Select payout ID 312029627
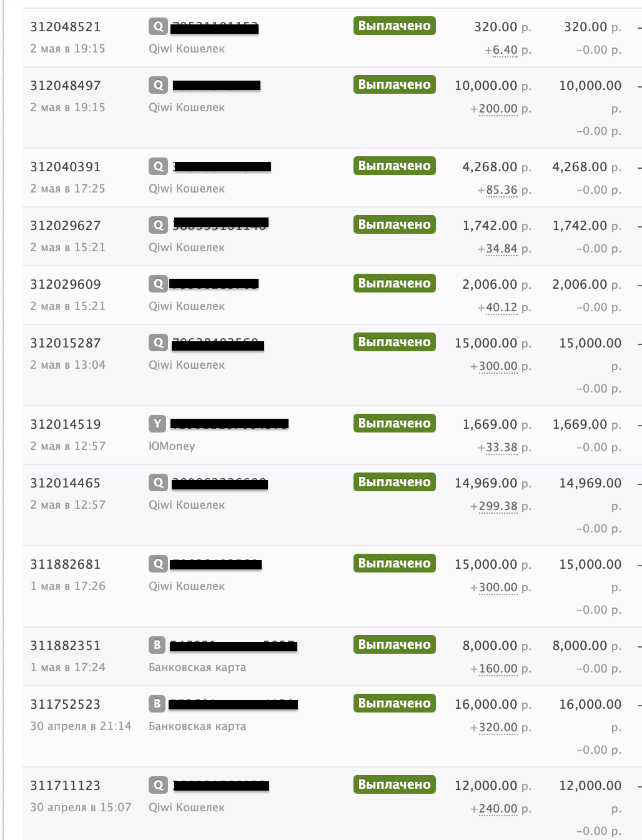The height and width of the screenshot is (840, 642). (66, 226)
